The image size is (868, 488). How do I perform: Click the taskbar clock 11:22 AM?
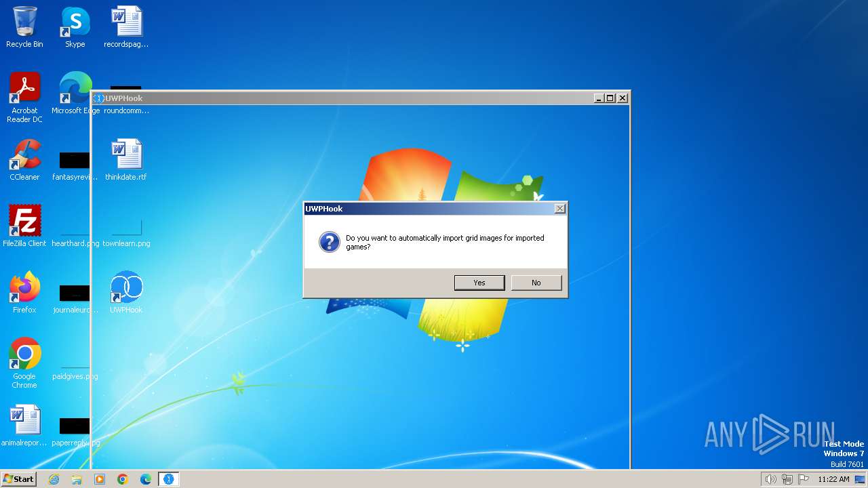click(x=833, y=479)
